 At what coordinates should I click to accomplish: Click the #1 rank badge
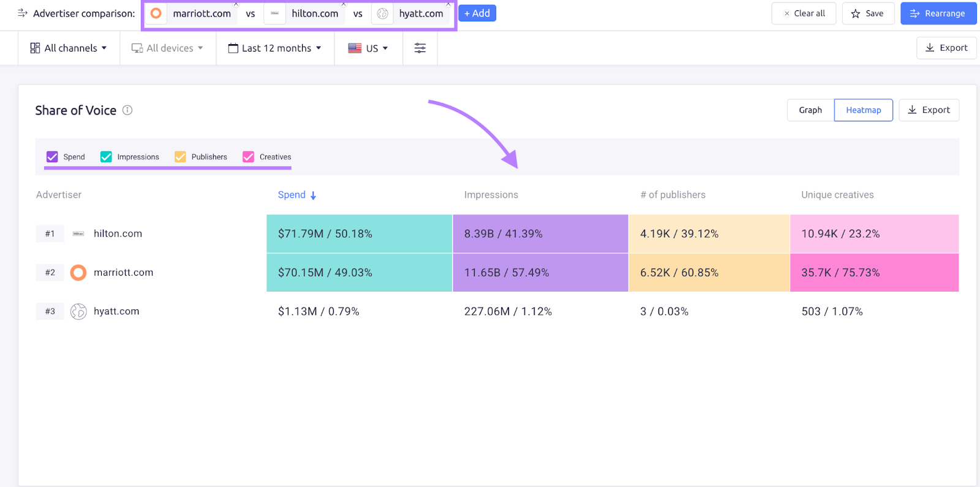pos(50,233)
